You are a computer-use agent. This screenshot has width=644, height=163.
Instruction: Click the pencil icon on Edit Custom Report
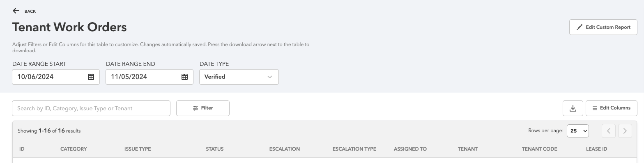point(580,27)
